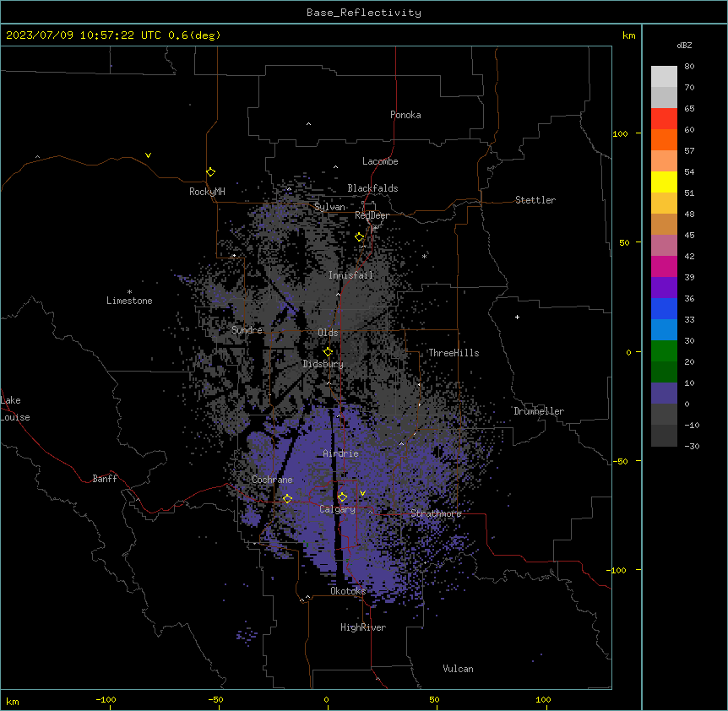Click the yellow 54 dBZ legend swatch

pyautogui.click(x=664, y=182)
